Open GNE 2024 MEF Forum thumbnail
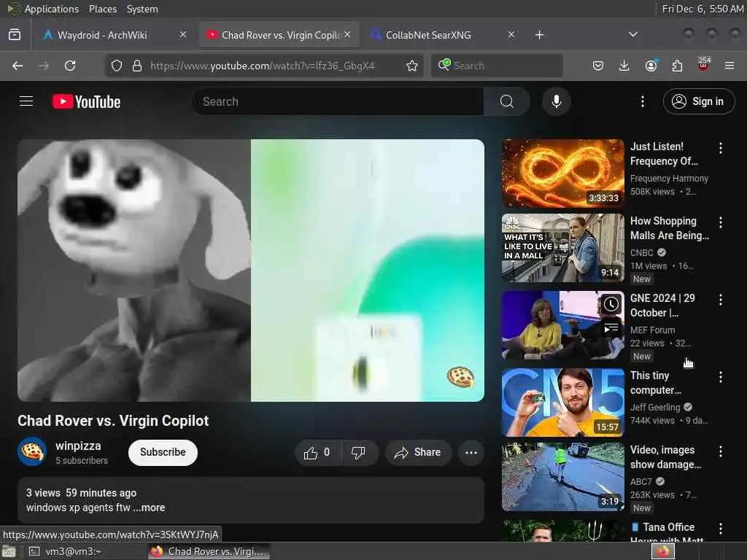The image size is (747, 560). pyautogui.click(x=562, y=325)
